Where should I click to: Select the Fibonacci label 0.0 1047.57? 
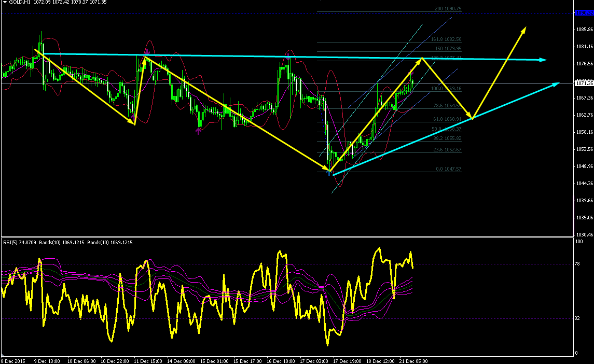coord(449,169)
